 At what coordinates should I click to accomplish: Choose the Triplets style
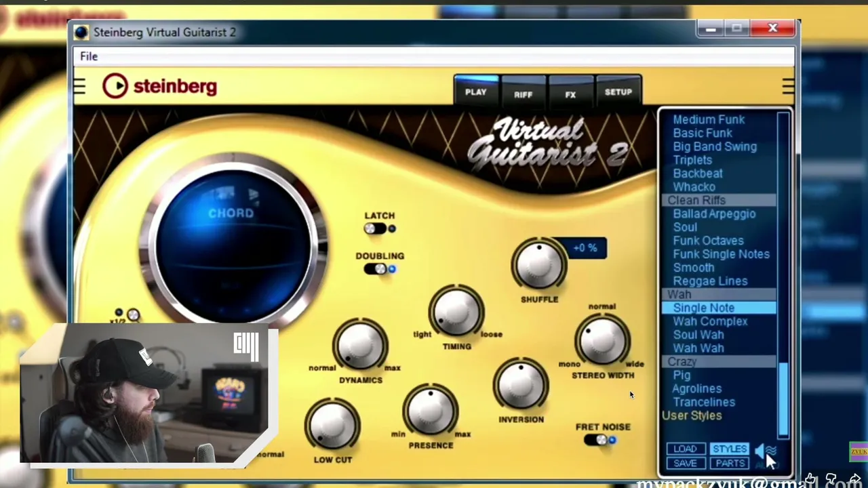[692, 160]
